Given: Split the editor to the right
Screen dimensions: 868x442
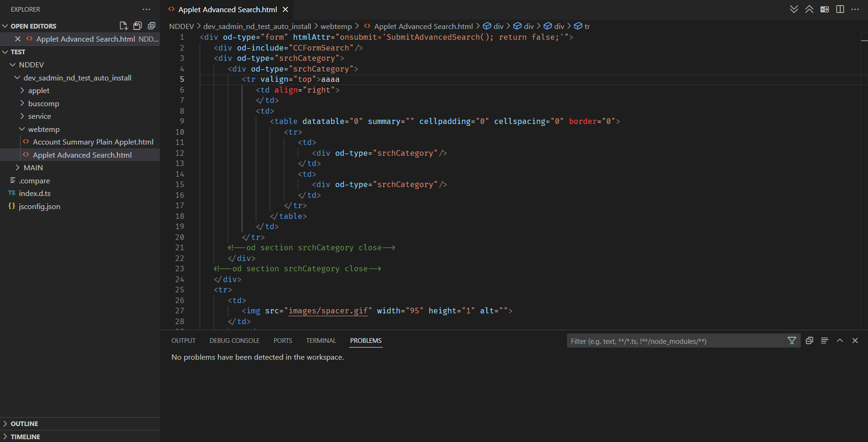Looking at the screenshot, I should pos(840,9).
